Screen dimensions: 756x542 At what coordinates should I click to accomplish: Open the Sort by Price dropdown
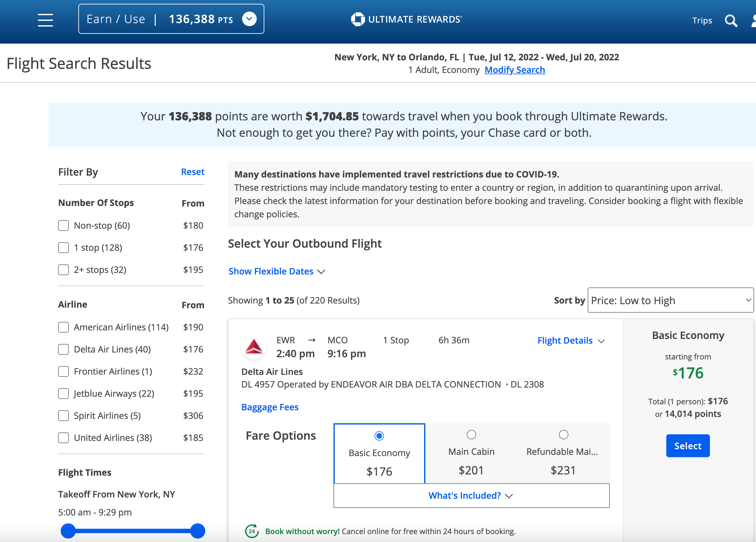671,300
